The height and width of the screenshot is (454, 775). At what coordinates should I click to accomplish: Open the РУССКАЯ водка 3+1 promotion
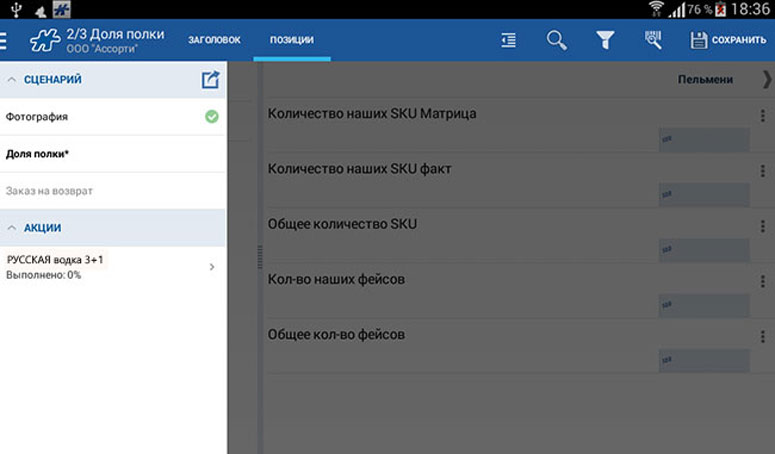click(x=113, y=267)
